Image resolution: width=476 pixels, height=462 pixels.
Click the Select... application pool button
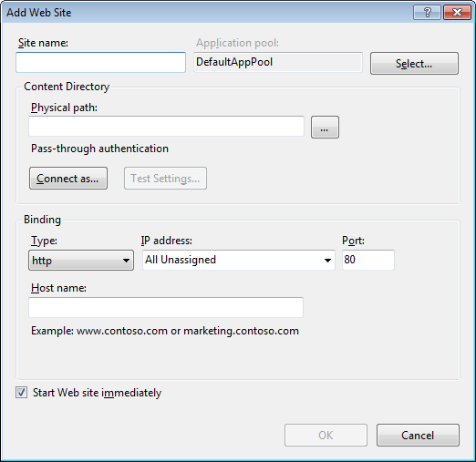(x=414, y=64)
